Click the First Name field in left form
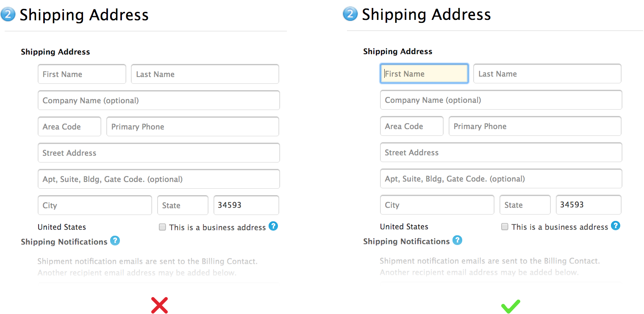 point(82,74)
